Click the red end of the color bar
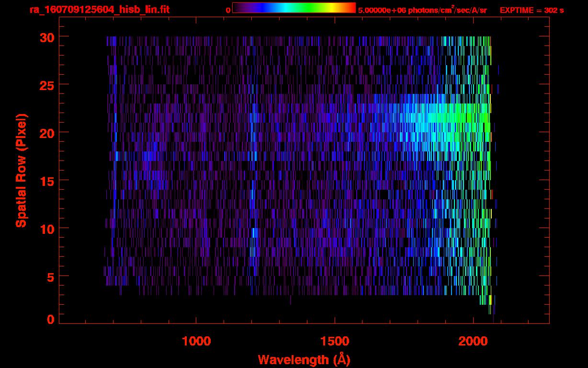This screenshot has width=588, height=368. click(x=352, y=8)
